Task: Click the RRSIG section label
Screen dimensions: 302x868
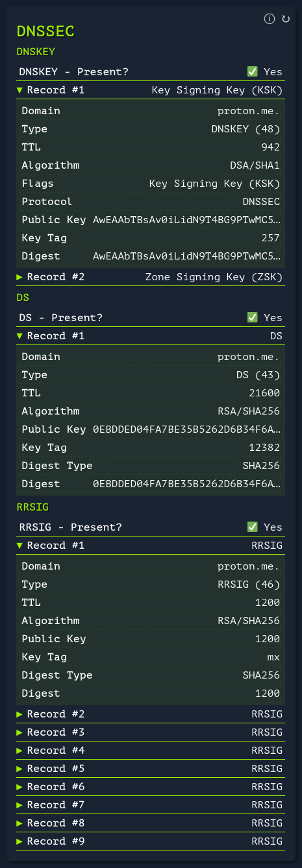Action: pos(32,506)
